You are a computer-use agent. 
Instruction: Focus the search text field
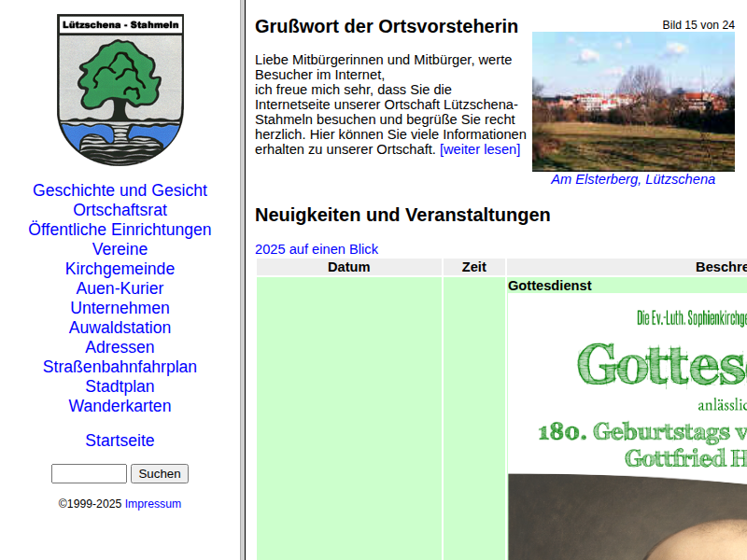pos(89,473)
